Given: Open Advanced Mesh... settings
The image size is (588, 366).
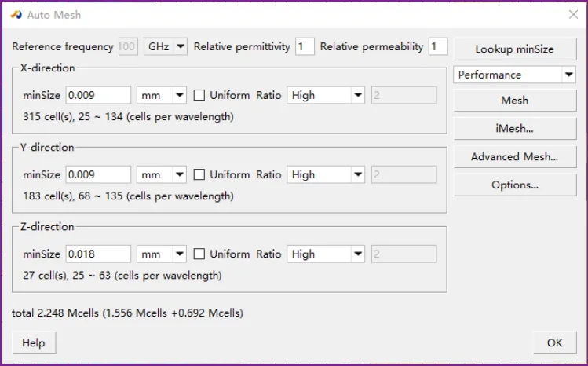Looking at the screenshot, I should point(514,156).
